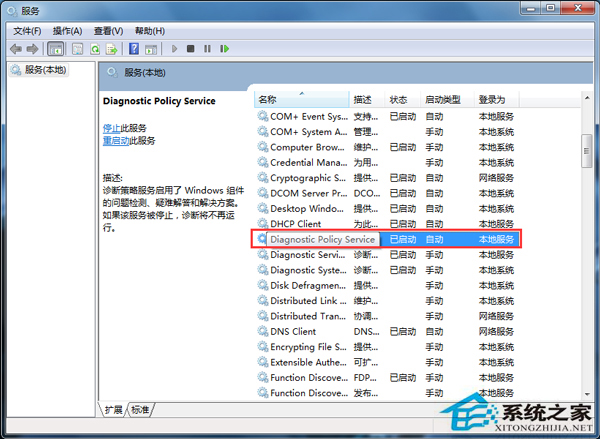Image resolution: width=600 pixels, height=439 pixels.
Task: Click the vertical scrollbar thumb
Action: coord(587,151)
